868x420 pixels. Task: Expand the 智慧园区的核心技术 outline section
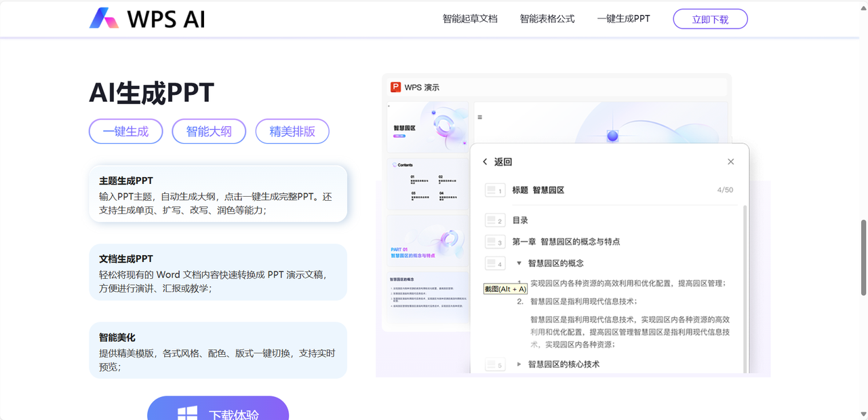(x=519, y=364)
